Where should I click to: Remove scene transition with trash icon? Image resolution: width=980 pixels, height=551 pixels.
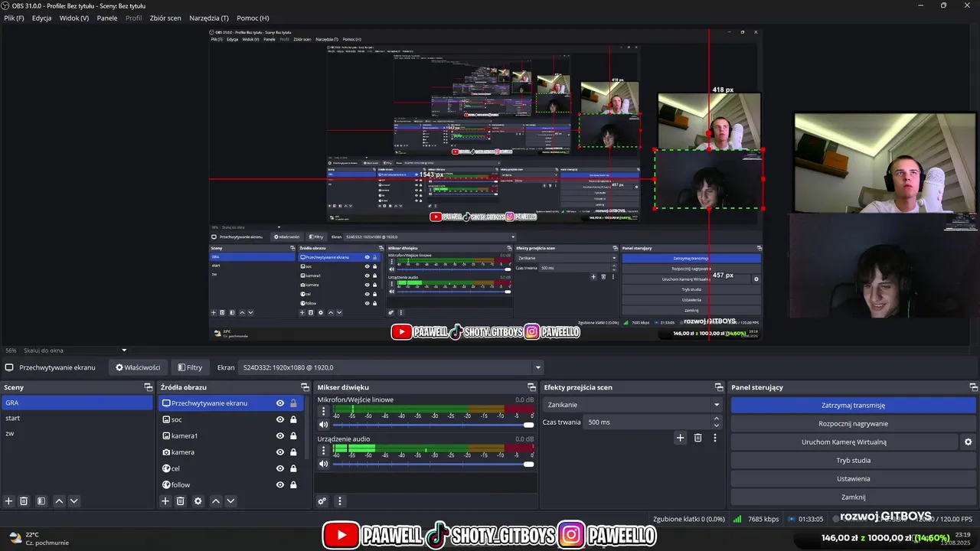[x=697, y=438]
